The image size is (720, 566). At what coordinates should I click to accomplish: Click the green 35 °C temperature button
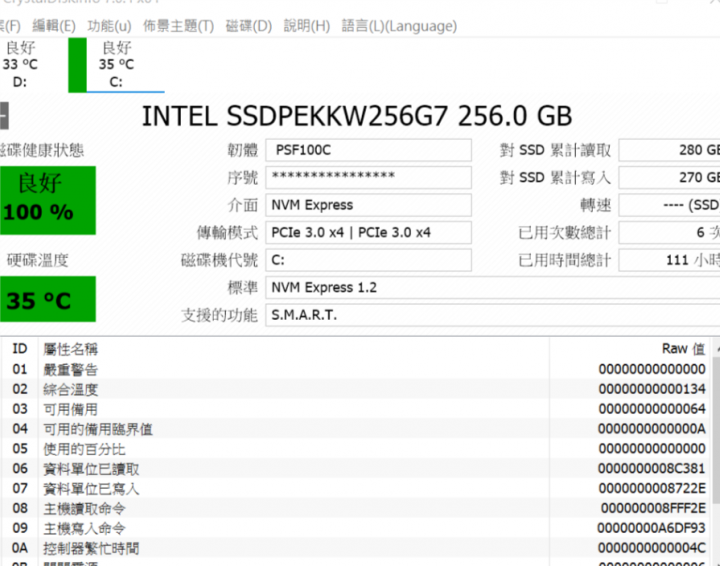pos(47,300)
